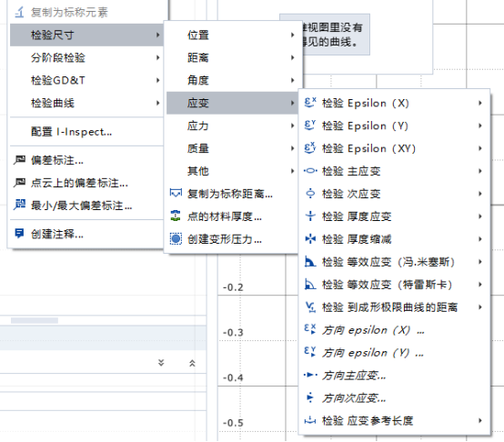Click the -0.2 axis label
Viewport: 504px width, 442px height.
pos(233,287)
